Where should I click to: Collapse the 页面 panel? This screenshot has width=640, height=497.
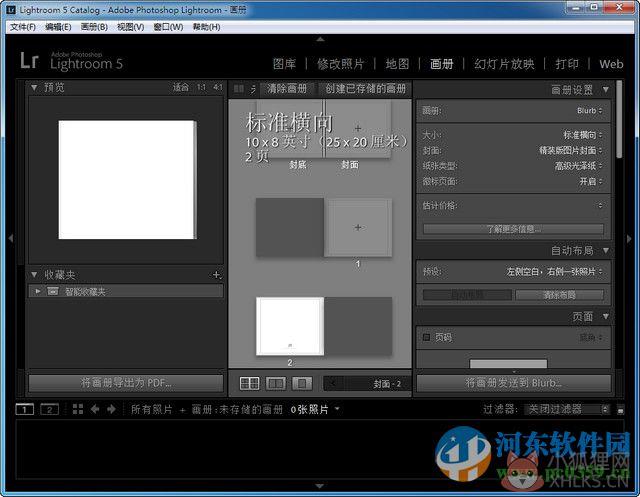[606, 316]
